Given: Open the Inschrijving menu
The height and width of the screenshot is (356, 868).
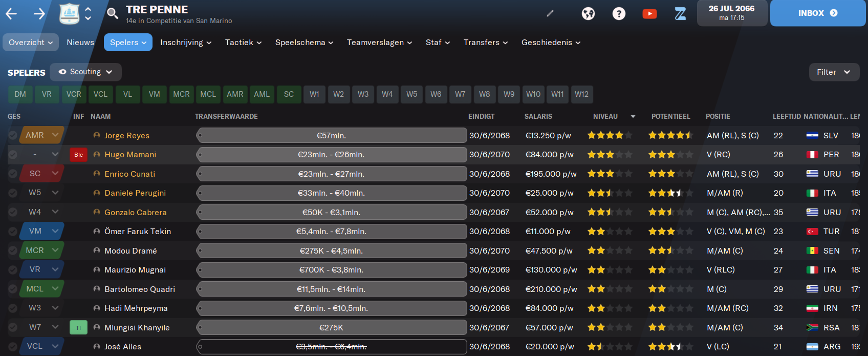Looking at the screenshot, I should pos(186,43).
